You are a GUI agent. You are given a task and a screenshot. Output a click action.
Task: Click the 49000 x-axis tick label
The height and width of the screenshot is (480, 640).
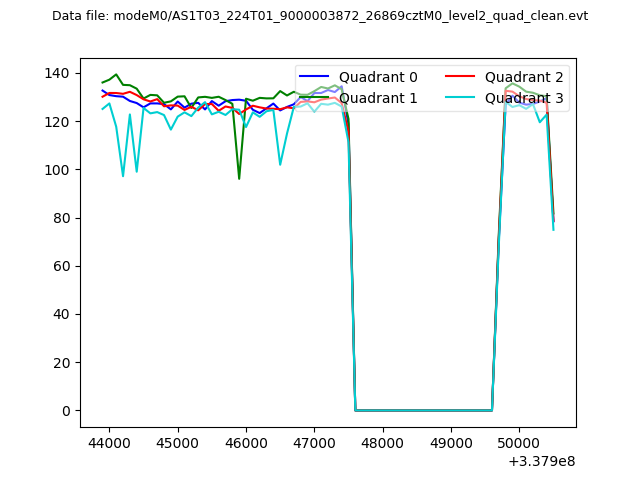pos(451,442)
